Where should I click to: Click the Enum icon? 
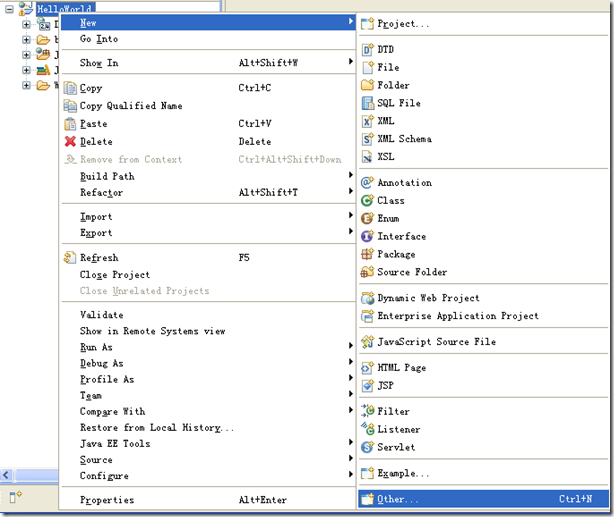pyautogui.click(x=367, y=218)
